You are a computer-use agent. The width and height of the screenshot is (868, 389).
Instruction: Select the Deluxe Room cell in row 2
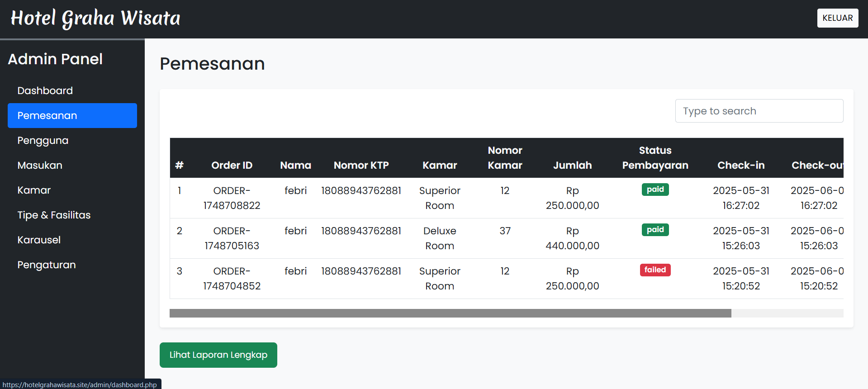click(x=439, y=238)
